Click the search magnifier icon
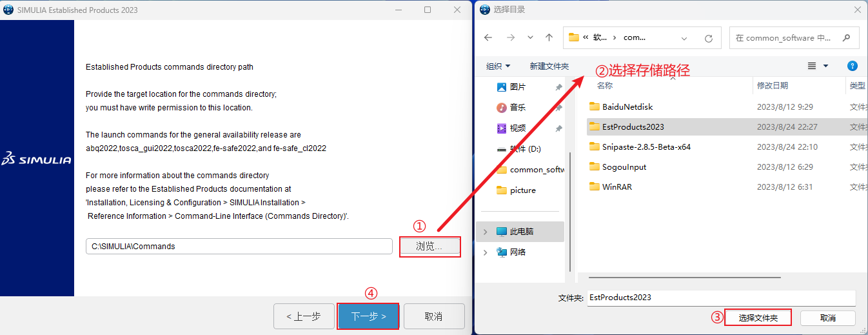868x335 pixels. 847,37
